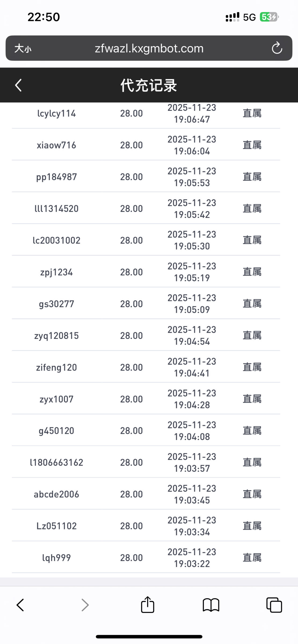Image resolution: width=298 pixels, height=644 pixels.
Task: Tap username zpj1234 in list
Action: click(x=56, y=272)
